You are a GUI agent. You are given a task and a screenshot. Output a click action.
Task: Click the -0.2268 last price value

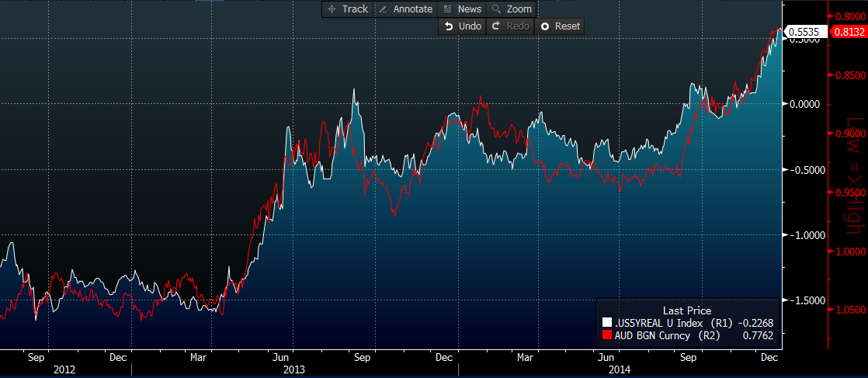(x=757, y=323)
